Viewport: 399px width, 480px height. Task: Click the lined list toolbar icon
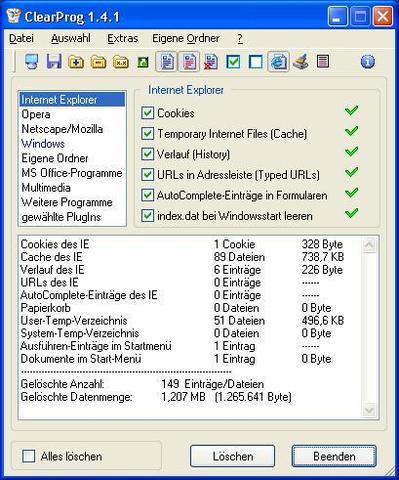pos(323,61)
